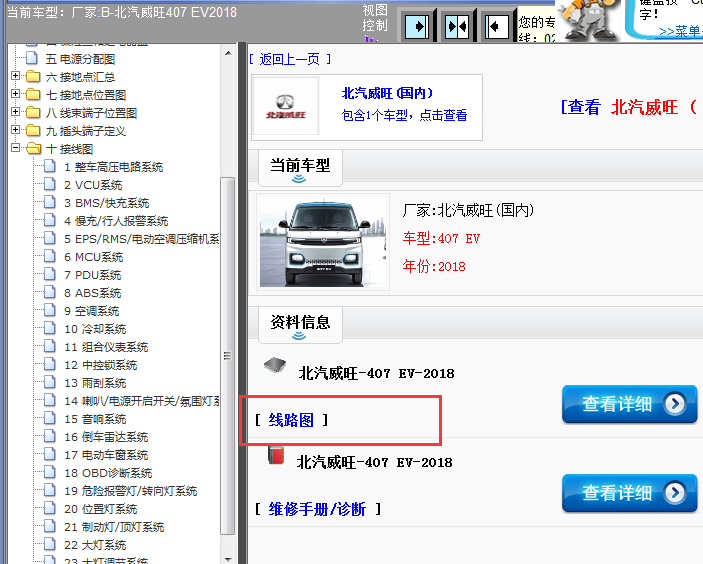The width and height of the screenshot is (703, 564).
Task: Click the gray chip icon above 线路图
Action: point(275,365)
